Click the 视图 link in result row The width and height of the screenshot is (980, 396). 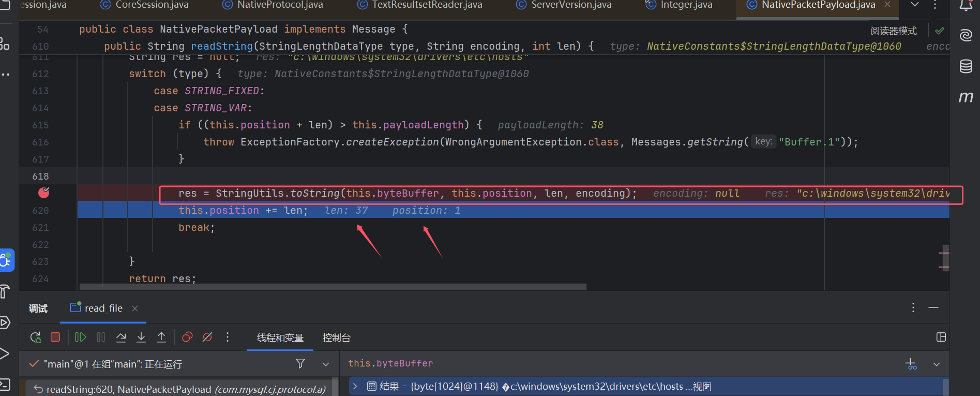[702, 387]
